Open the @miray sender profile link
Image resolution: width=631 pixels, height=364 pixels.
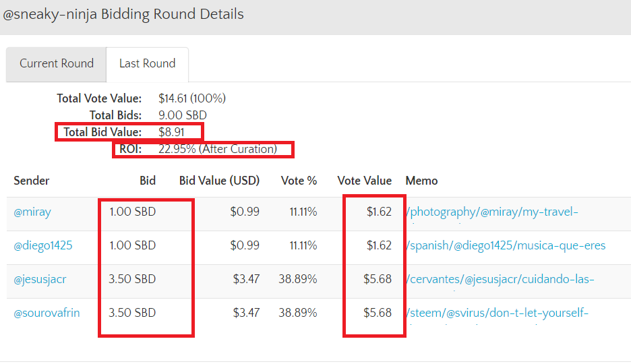tap(32, 212)
